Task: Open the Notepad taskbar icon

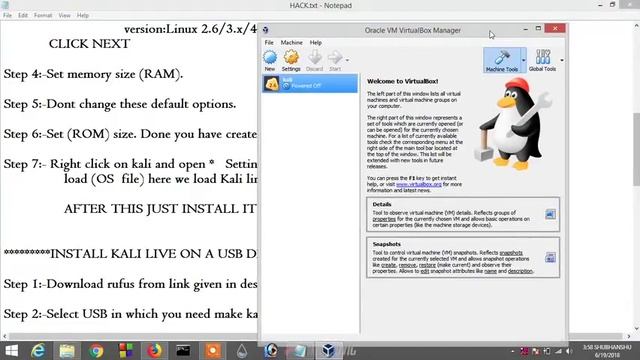Action: [x=300, y=351]
